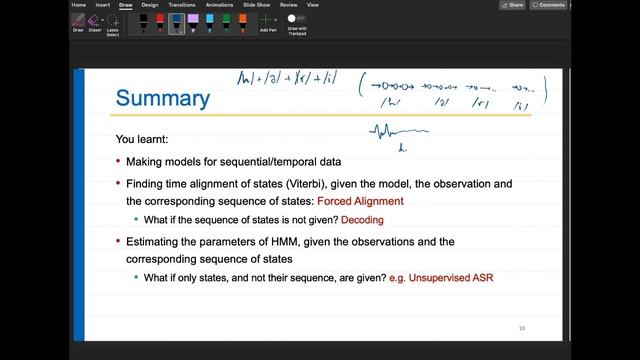The width and height of the screenshot is (640, 360).
Task: Select the Draw tool
Action: [78, 22]
